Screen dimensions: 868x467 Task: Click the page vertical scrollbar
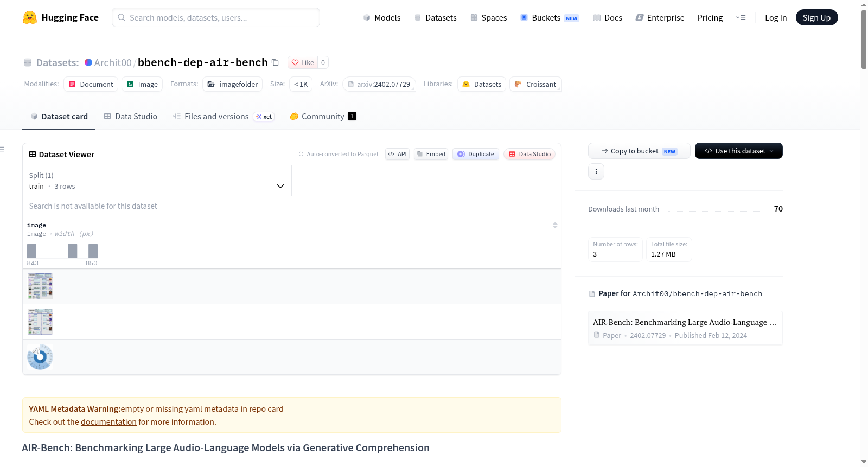click(x=864, y=39)
